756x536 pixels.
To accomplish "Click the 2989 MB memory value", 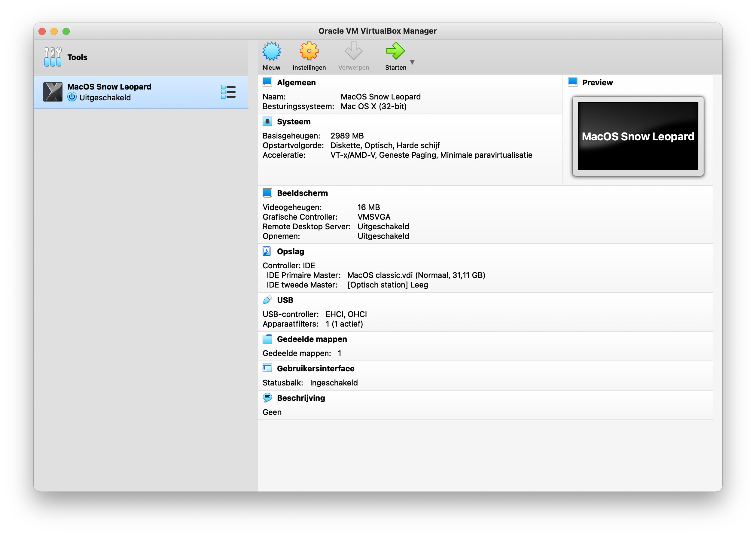I will point(347,136).
